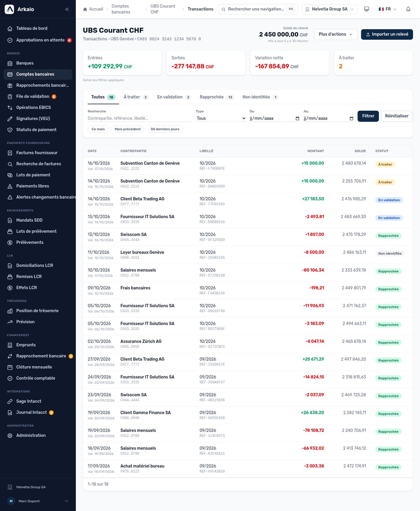Click the home icon beside Accueil

[x=85, y=9]
